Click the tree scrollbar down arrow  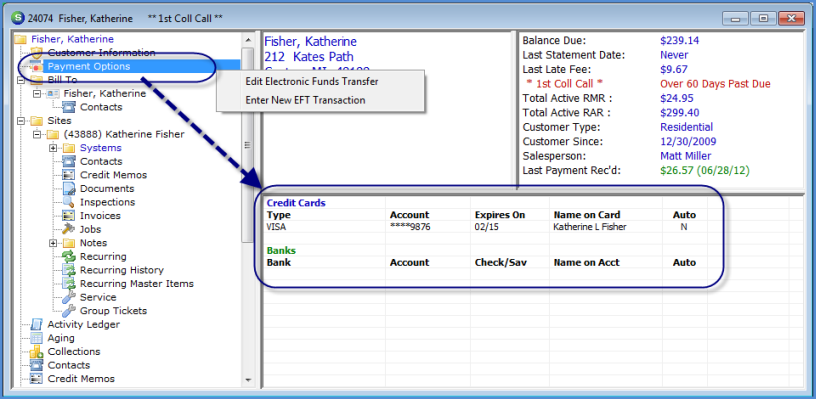[248, 380]
